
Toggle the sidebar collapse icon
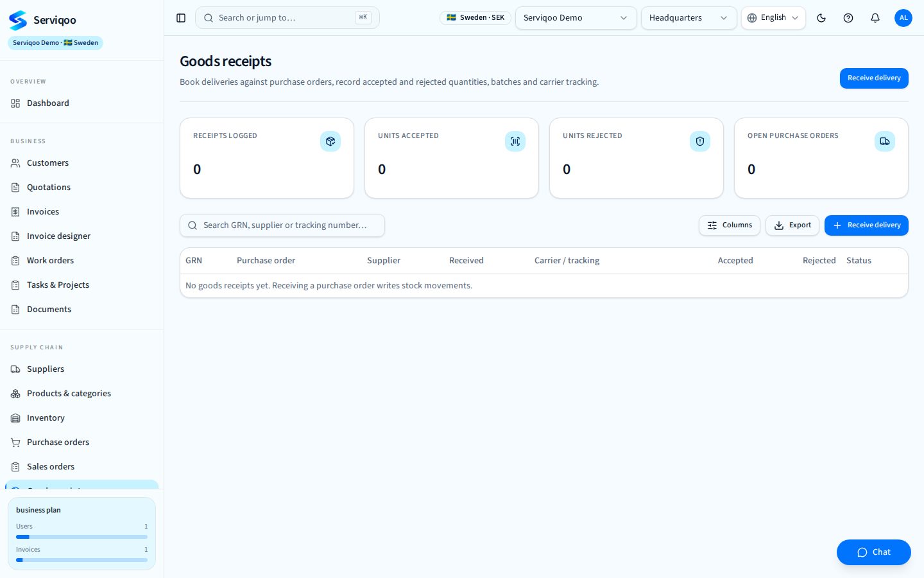[181, 18]
